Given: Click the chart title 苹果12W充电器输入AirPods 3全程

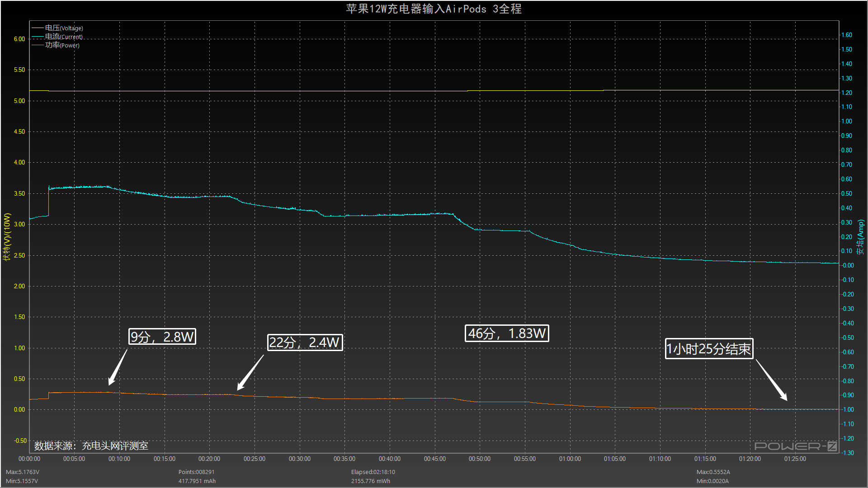Looking at the screenshot, I should point(434,9).
